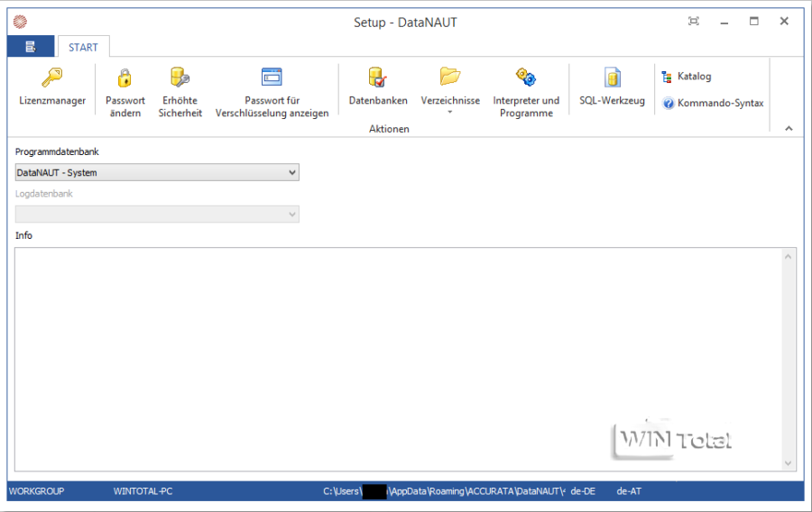Open the Katalog entry

click(x=687, y=77)
